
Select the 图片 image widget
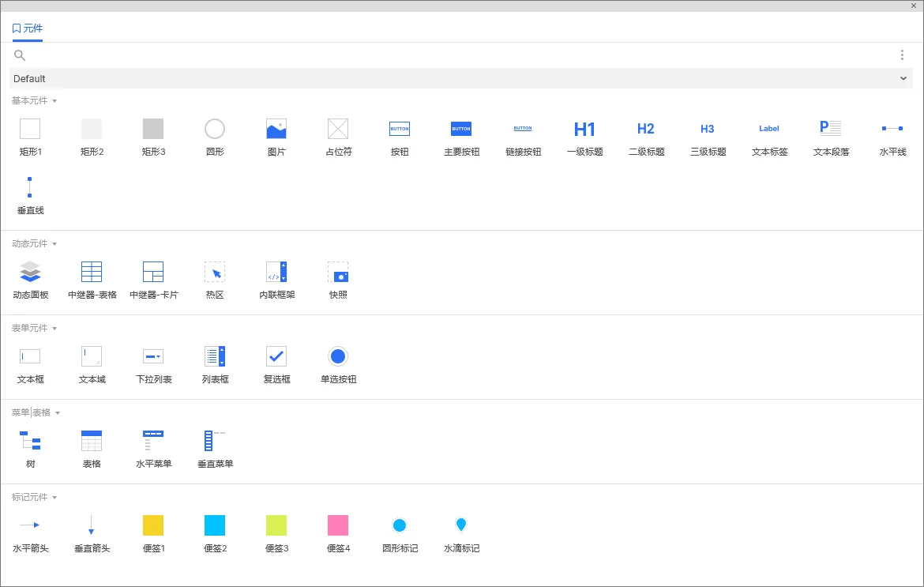[x=276, y=137]
